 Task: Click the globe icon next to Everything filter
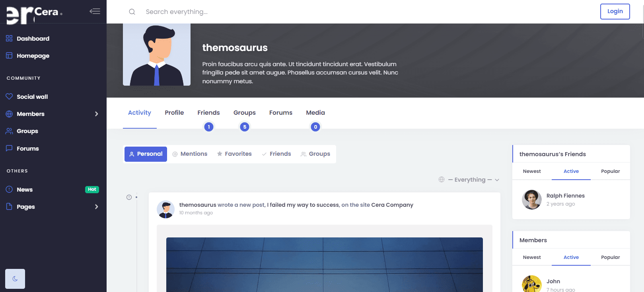[442, 180]
